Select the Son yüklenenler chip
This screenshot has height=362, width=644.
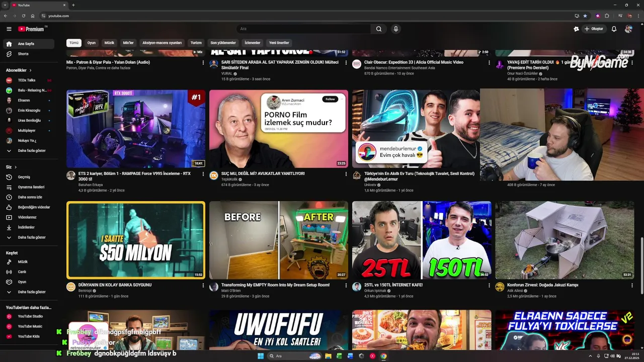pos(223,43)
